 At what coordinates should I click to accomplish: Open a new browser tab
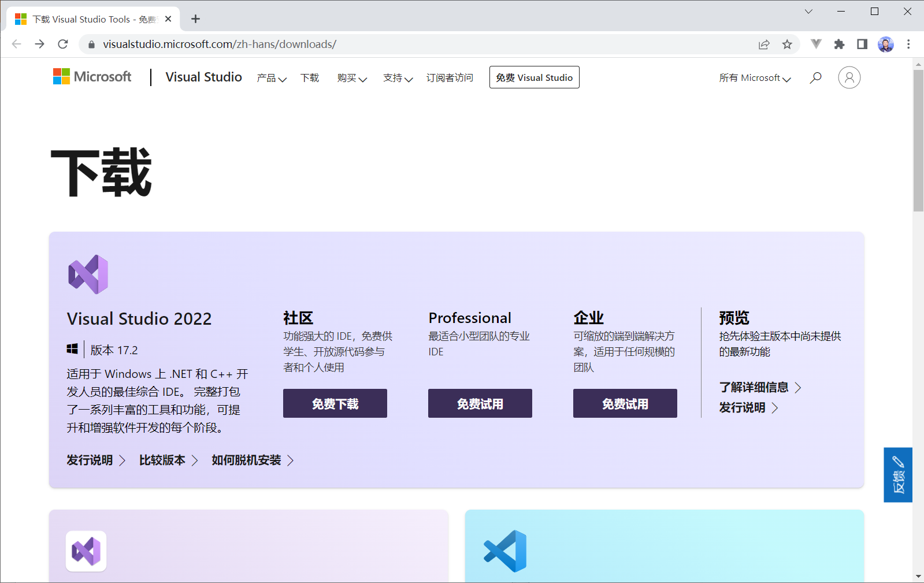tap(196, 19)
